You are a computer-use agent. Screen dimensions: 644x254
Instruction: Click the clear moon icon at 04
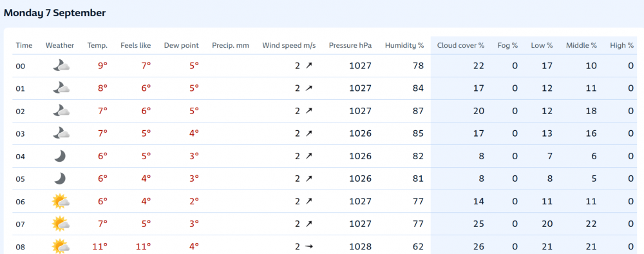click(x=61, y=156)
